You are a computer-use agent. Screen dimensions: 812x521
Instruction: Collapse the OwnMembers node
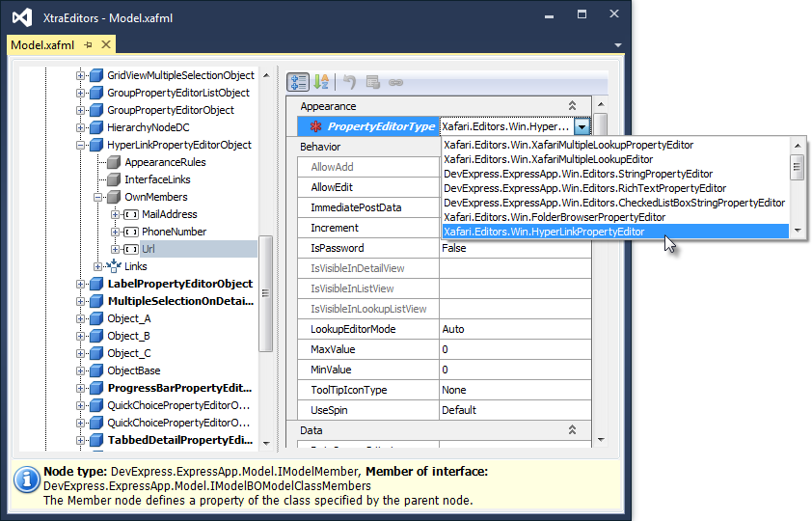[x=97, y=198]
